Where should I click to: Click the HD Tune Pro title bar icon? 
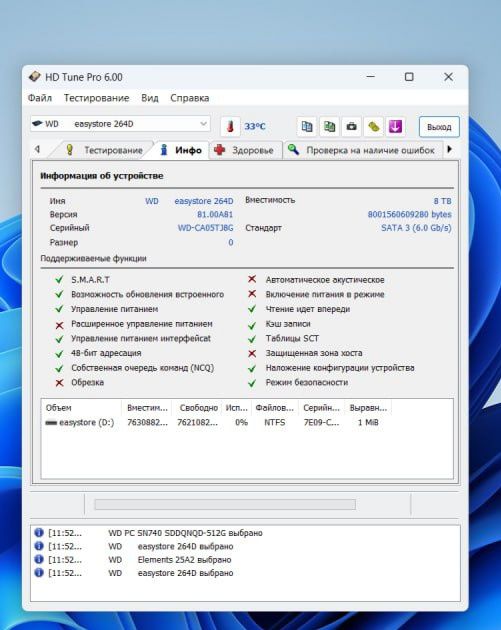pos(35,76)
